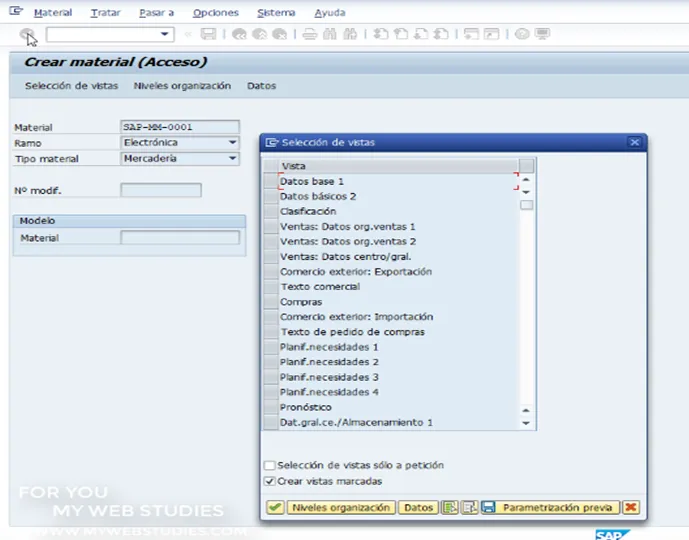Click the Help icon in the toolbar
The image size is (689, 540).
[522, 34]
